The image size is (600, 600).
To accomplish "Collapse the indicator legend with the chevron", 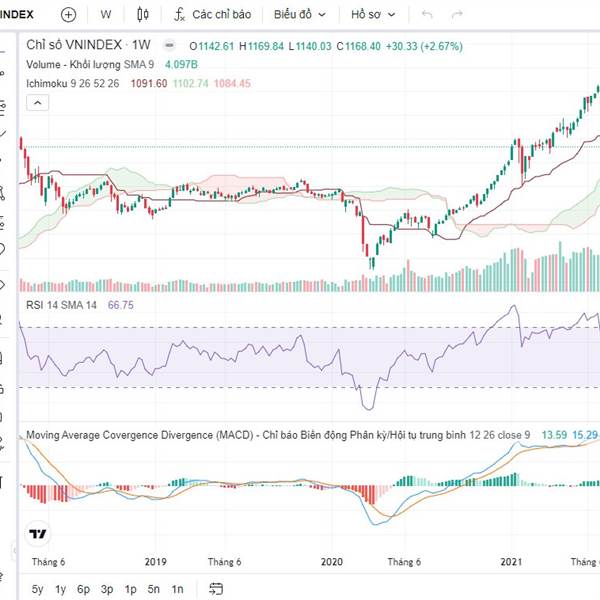I will click(38, 103).
